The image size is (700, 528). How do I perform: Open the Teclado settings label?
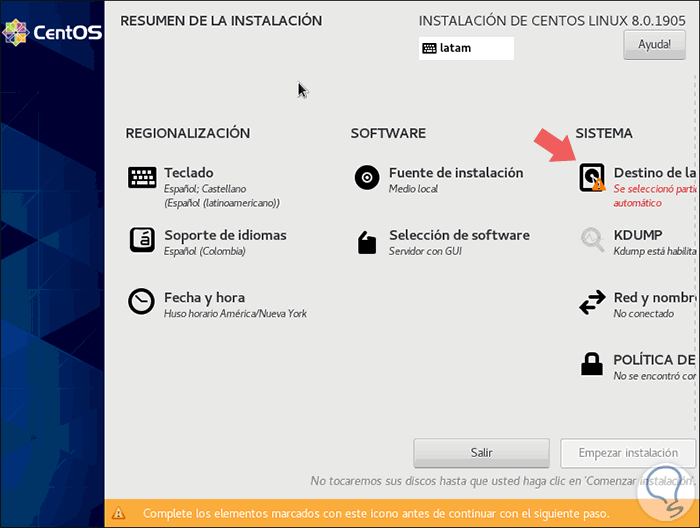pos(189,173)
